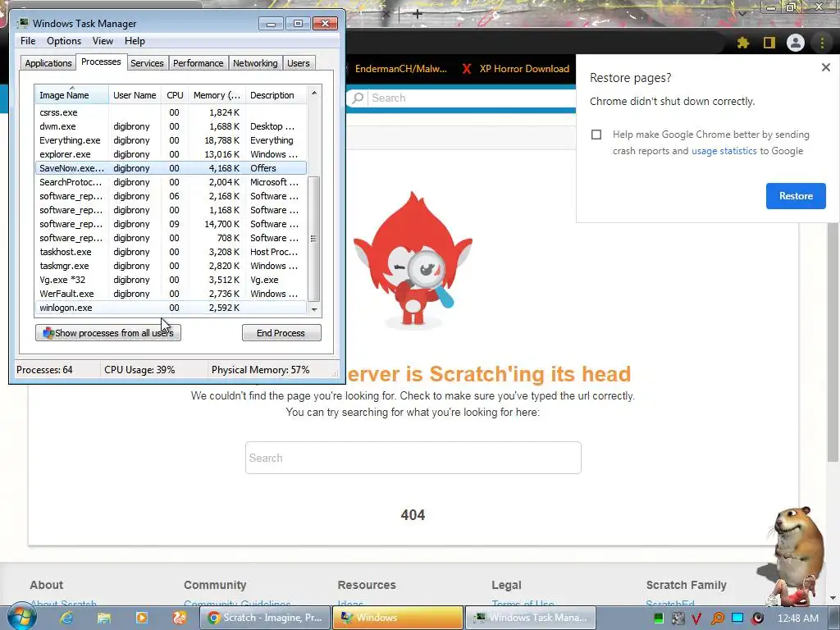
Task: Open the EndermanCH/Malw... bookmark
Action: (x=400, y=69)
